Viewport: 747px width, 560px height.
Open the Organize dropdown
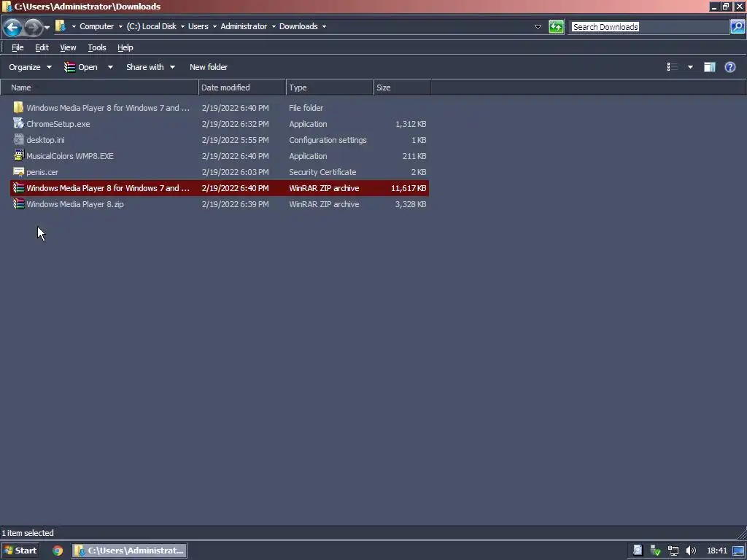point(30,67)
